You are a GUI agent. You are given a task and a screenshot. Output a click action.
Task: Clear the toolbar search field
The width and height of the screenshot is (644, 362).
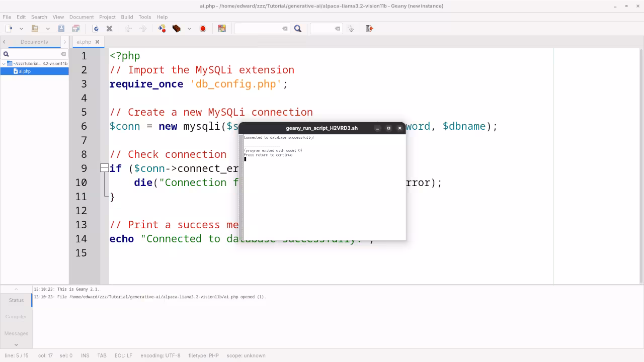pyautogui.click(x=285, y=29)
